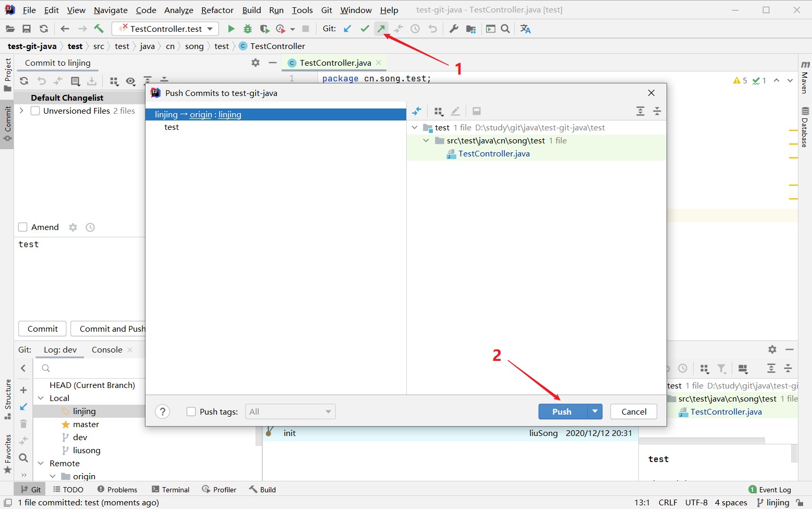Click the linjing target branch link
Viewport: 812px width, 509px height.
click(230, 114)
